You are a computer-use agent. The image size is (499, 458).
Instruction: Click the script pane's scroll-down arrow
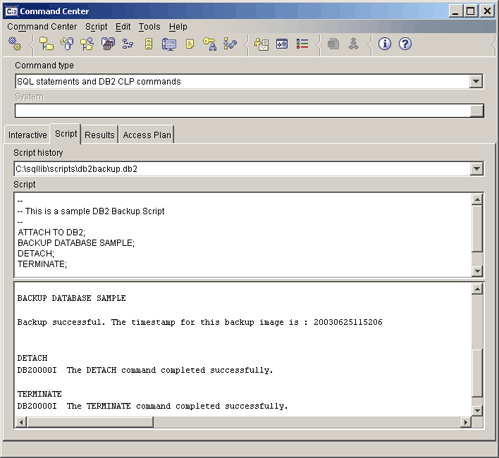[x=477, y=271]
